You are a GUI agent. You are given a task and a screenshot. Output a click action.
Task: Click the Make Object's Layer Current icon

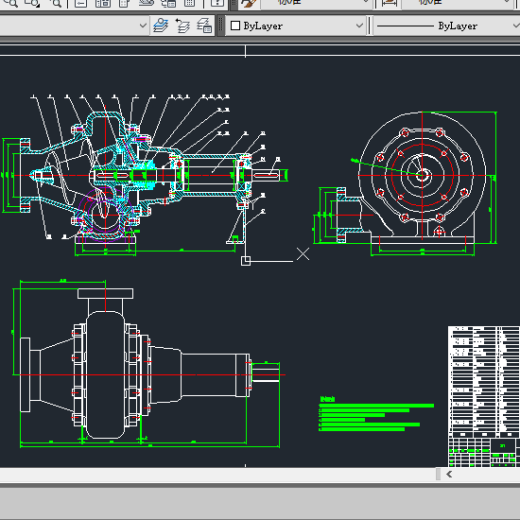161,25
